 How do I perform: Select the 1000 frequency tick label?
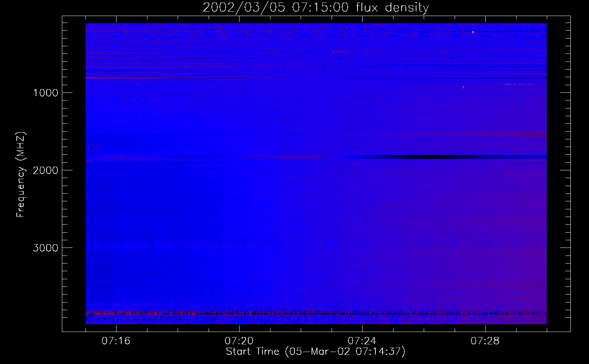click(x=46, y=93)
